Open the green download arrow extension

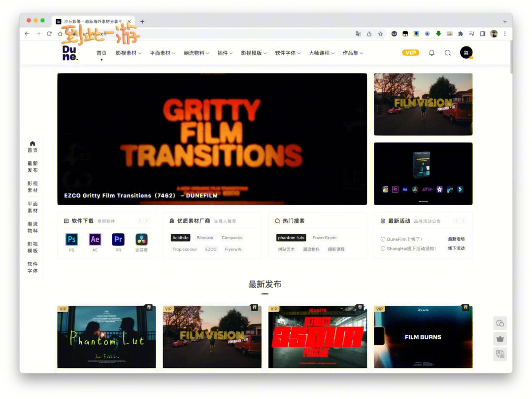coord(438,34)
